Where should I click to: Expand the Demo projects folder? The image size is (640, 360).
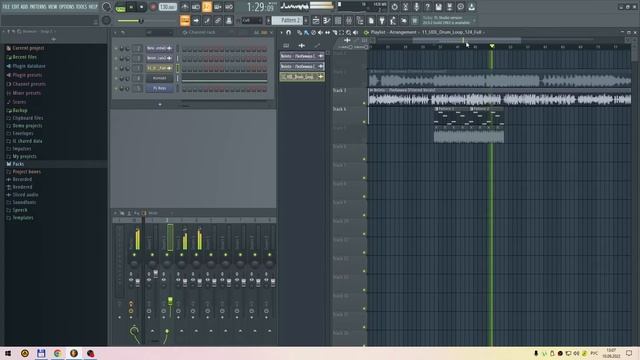pos(27,126)
